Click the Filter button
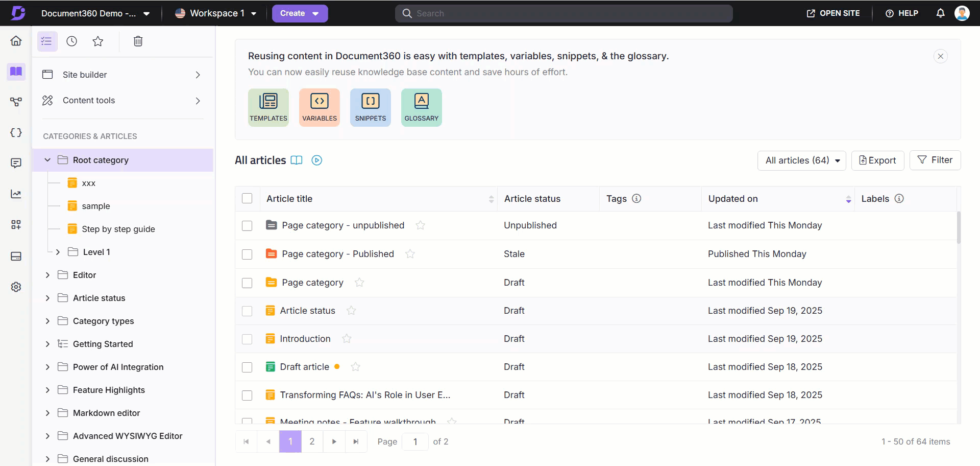The width and height of the screenshot is (980, 466). [x=935, y=160]
